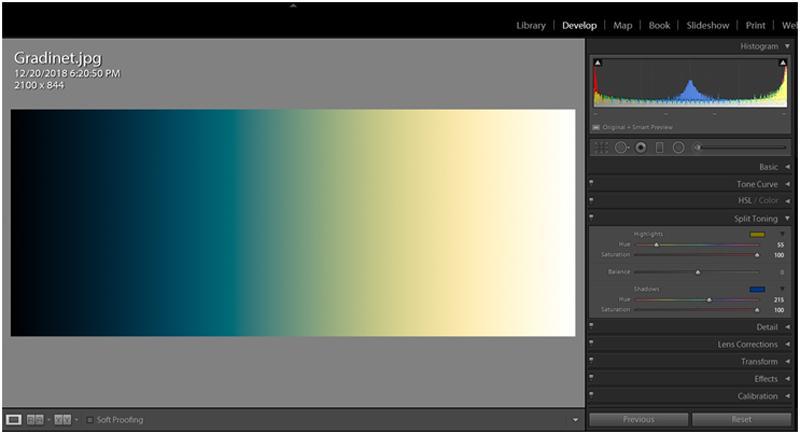Disable Split Toning panel effects switch
This screenshot has width=800, height=434.
click(x=592, y=218)
